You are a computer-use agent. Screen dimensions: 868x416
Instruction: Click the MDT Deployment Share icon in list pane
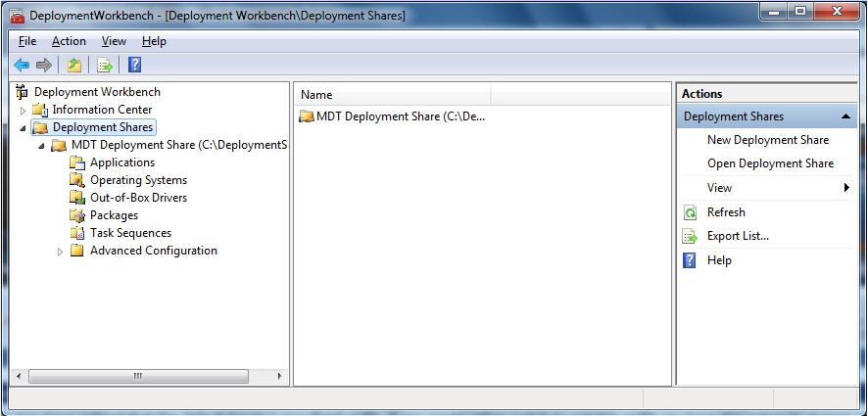(x=307, y=116)
